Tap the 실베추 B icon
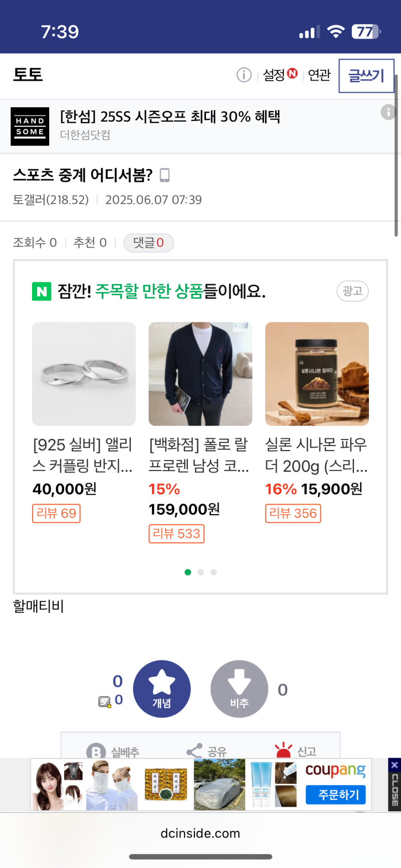The height and width of the screenshot is (868, 401). tap(96, 751)
